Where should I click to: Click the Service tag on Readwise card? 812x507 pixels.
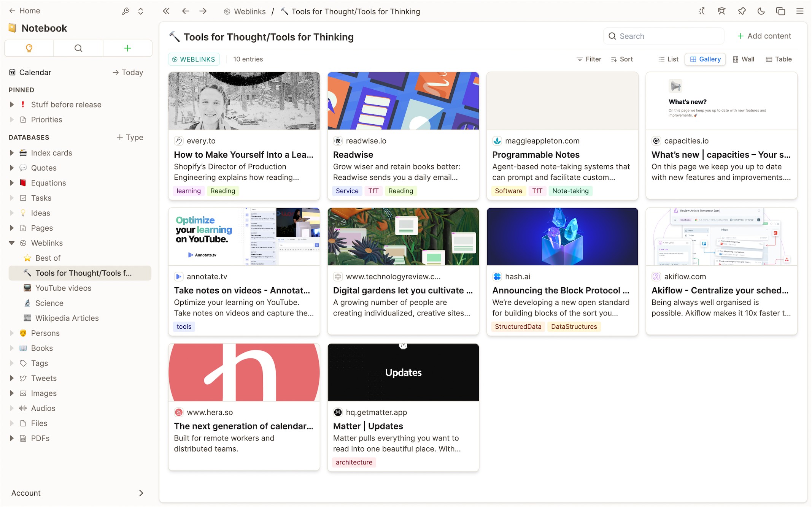click(347, 191)
